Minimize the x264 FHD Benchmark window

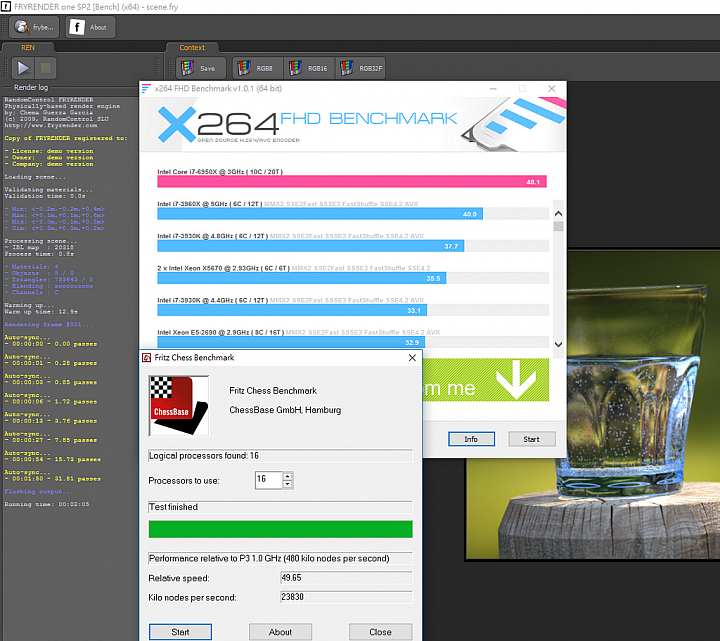[x=493, y=88]
